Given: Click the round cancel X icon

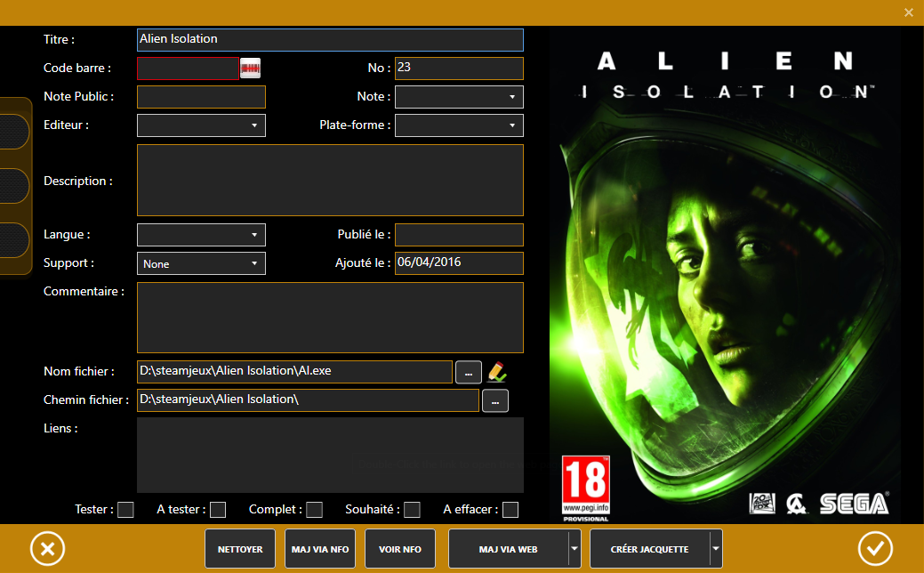Looking at the screenshot, I should (48, 549).
